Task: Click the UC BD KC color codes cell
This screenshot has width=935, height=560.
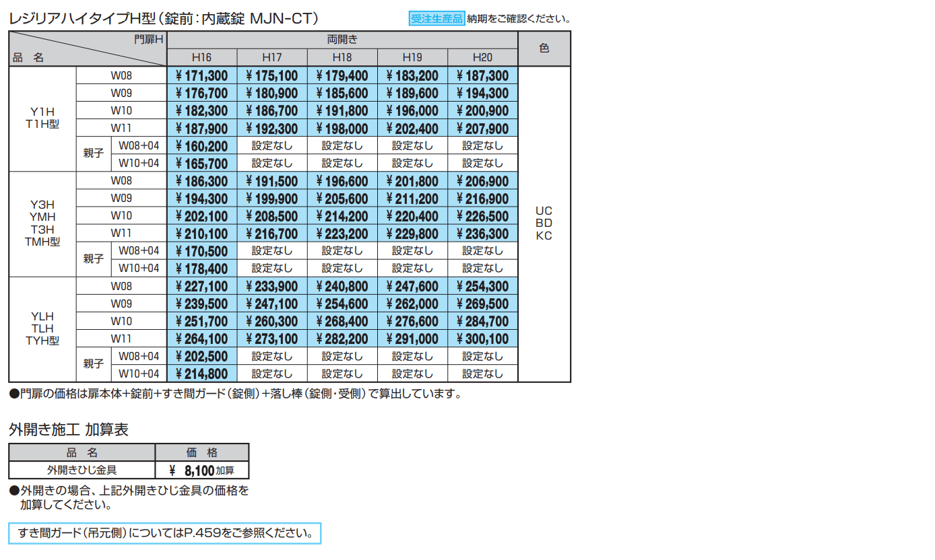Action: click(x=544, y=223)
